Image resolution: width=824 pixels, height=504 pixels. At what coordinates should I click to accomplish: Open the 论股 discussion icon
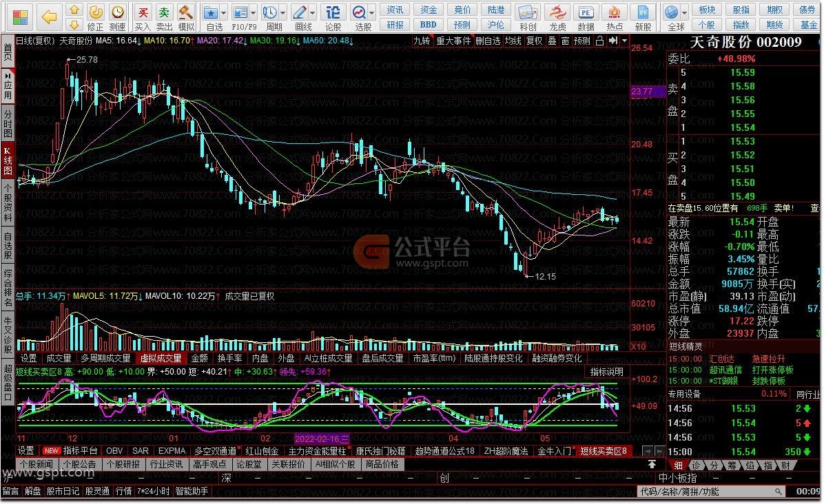click(333, 12)
